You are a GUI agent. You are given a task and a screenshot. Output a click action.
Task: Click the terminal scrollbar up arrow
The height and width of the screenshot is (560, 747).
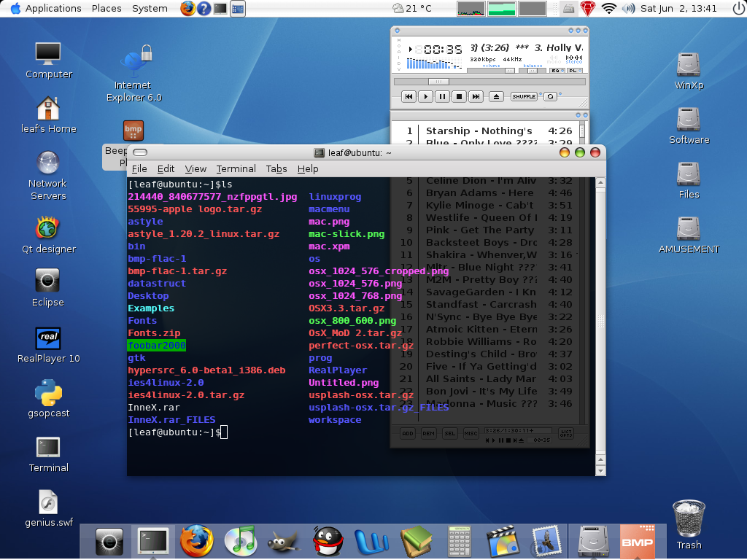coord(601,182)
